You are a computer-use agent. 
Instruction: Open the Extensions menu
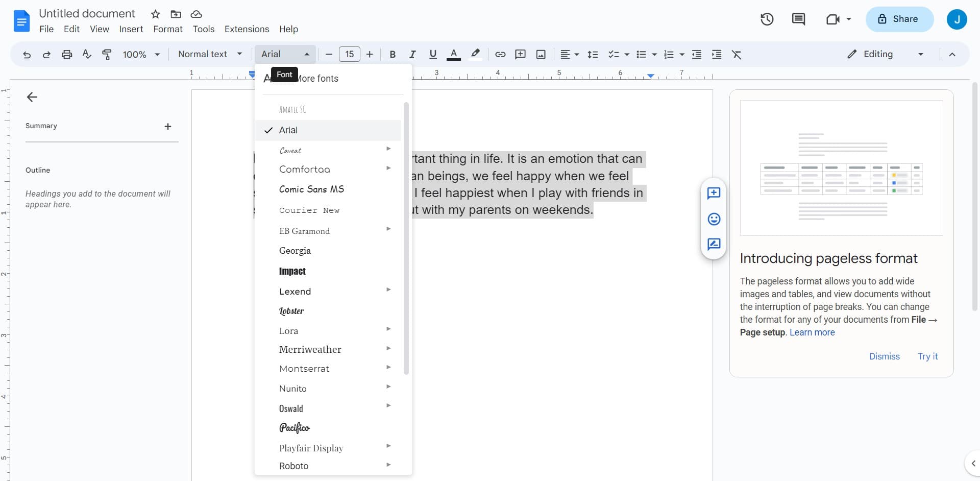tap(247, 29)
